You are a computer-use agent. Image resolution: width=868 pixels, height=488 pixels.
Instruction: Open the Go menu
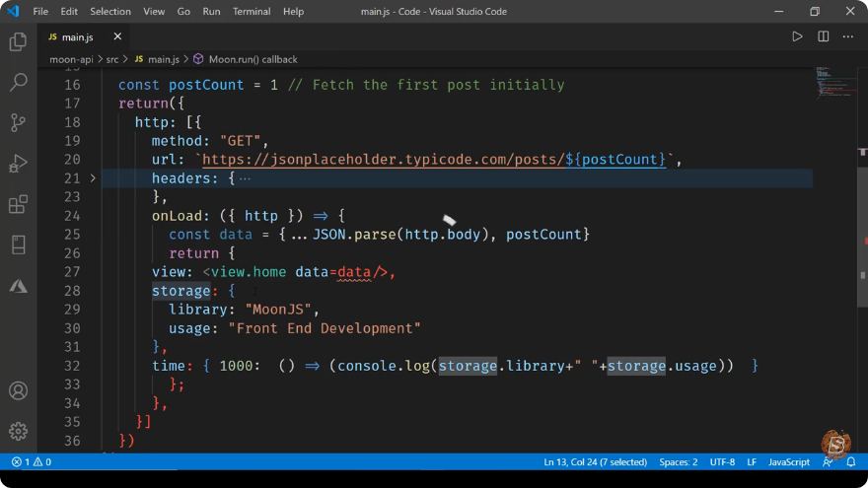click(x=183, y=11)
